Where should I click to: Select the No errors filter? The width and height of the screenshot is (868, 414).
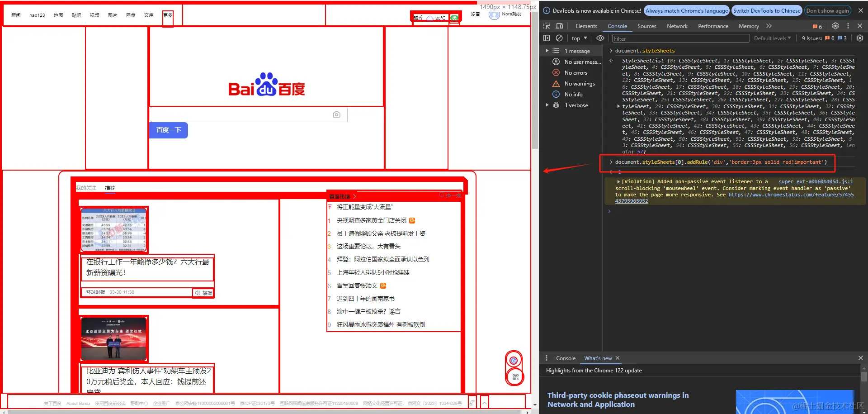(x=576, y=72)
